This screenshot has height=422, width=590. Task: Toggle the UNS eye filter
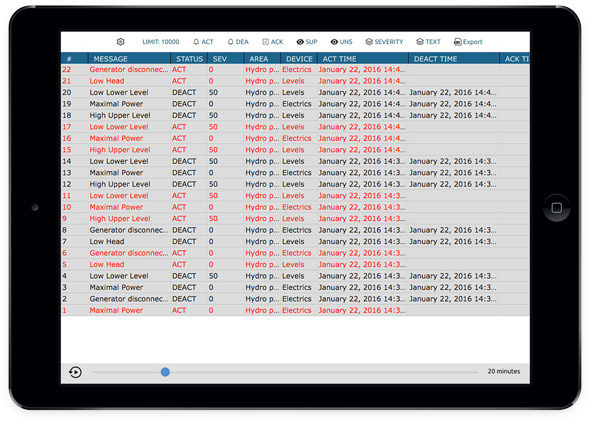pos(342,42)
